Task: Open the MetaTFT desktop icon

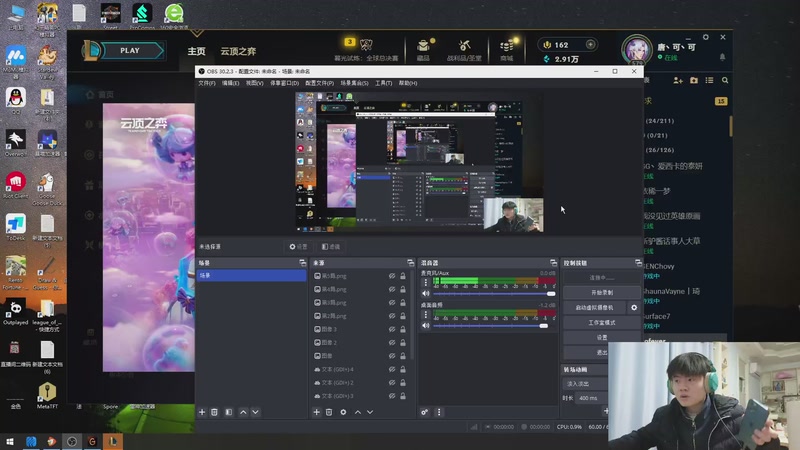Action: (47, 396)
